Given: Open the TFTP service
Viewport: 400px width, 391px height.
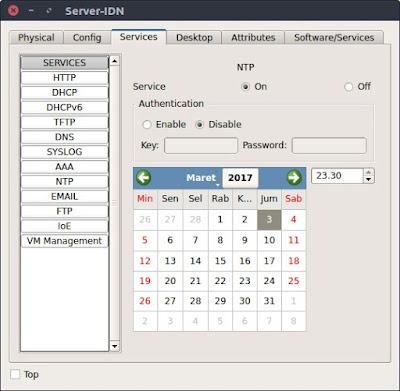Looking at the screenshot, I should coord(65,122).
